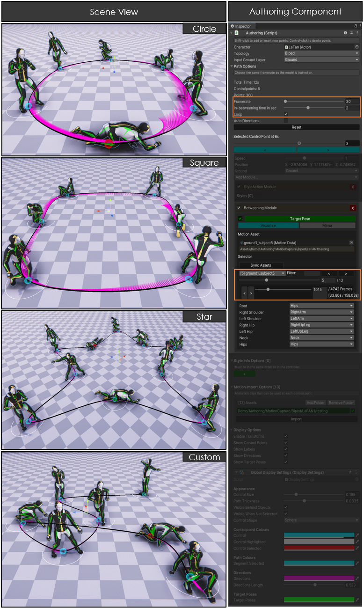This screenshot has width=364, height=608.
Task: Remove Betweening Module with red X
Action: pyautogui.click(x=353, y=208)
